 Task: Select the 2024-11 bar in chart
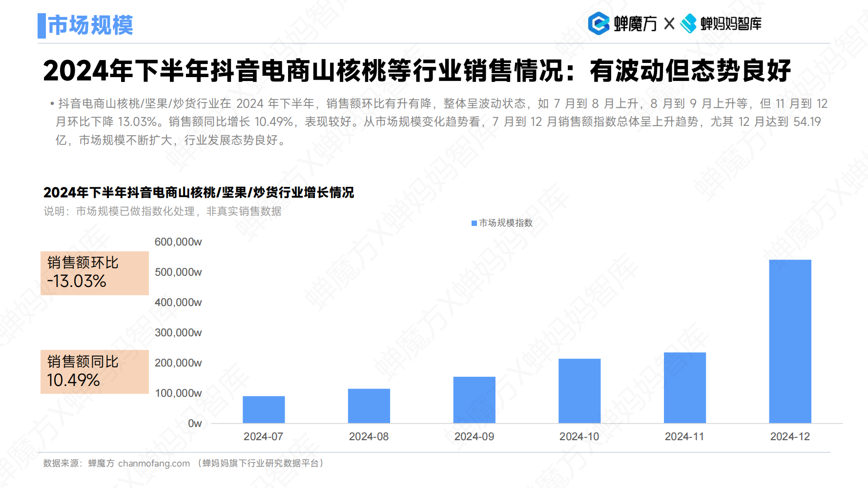point(685,387)
